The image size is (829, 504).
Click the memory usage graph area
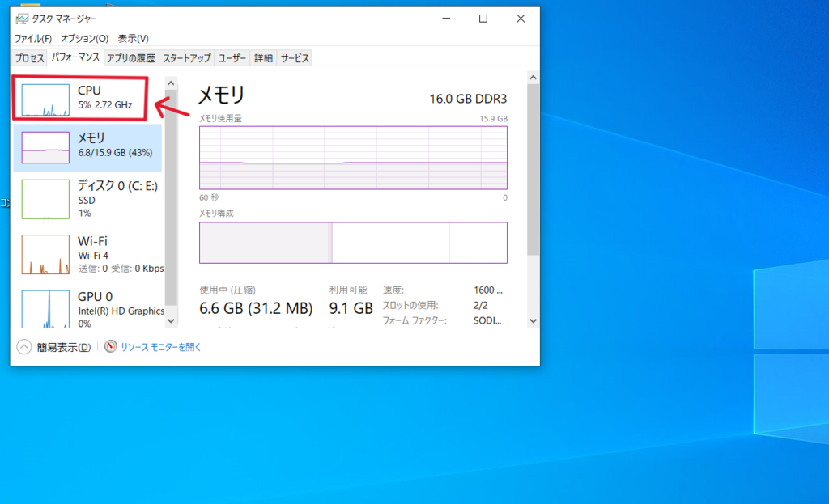(x=353, y=157)
